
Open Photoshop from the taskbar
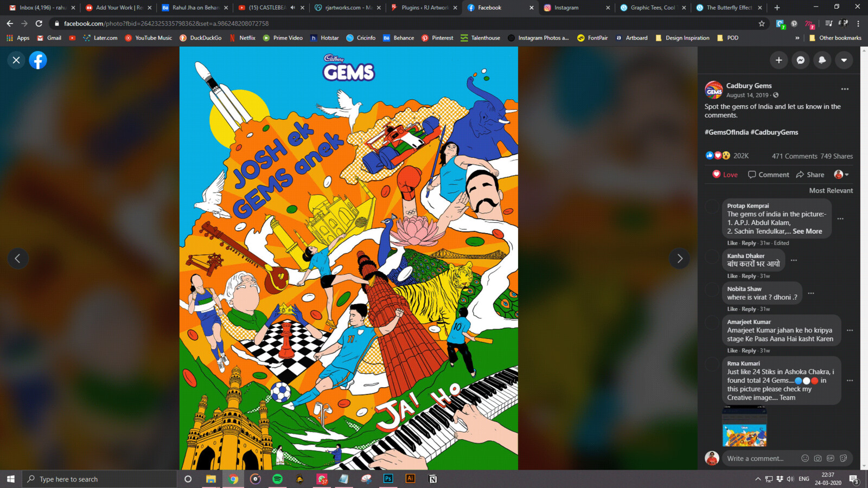(388, 479)
